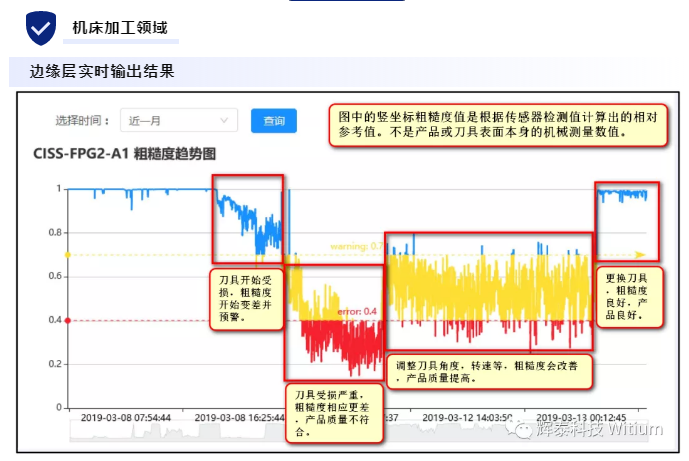Image resolution: width=689 pixels, height=461 pixels.
Task: Click the top yellow note about 竖坐标粗糙度值
Action: tap(498, 123)
